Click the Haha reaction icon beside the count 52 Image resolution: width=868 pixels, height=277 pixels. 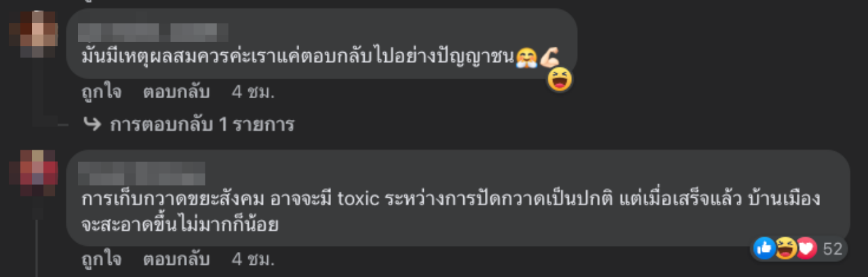(785, 249)
